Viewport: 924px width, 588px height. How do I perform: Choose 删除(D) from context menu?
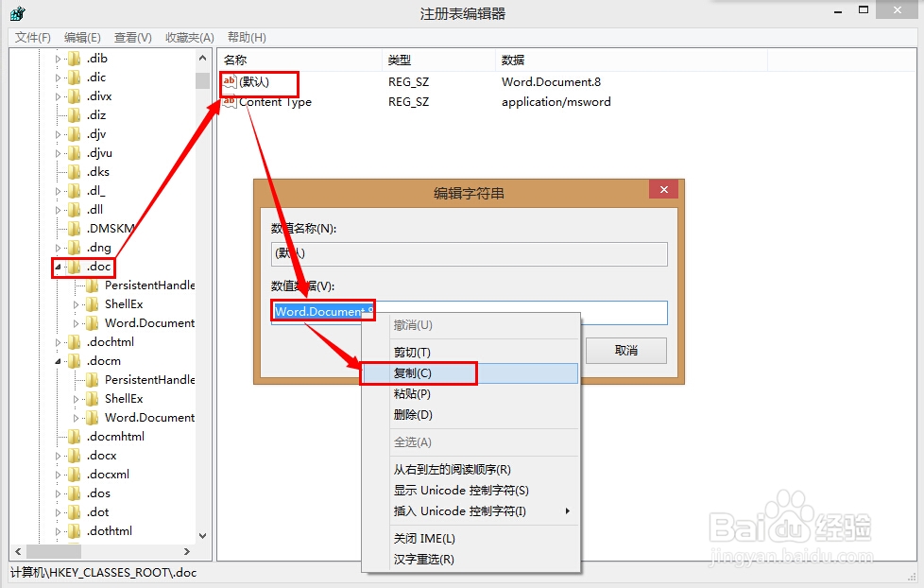470,415
